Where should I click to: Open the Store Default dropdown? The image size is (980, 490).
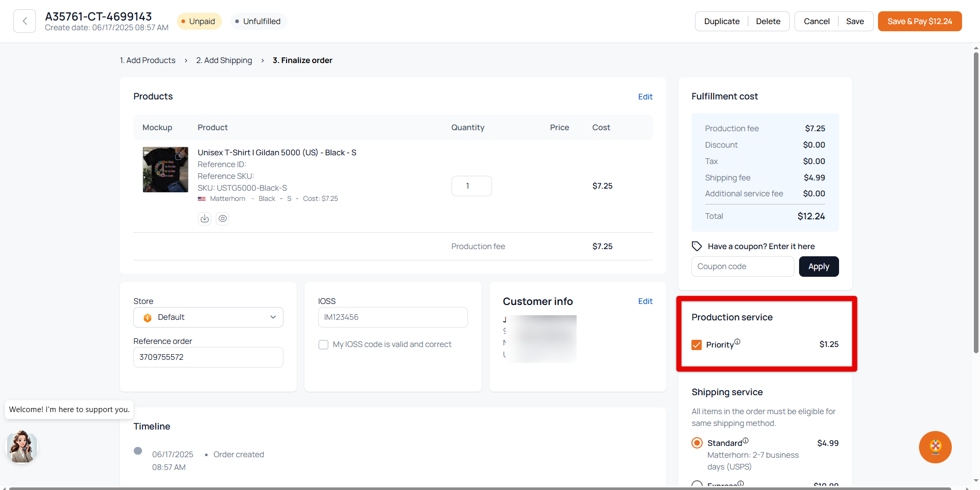(208, 317)
